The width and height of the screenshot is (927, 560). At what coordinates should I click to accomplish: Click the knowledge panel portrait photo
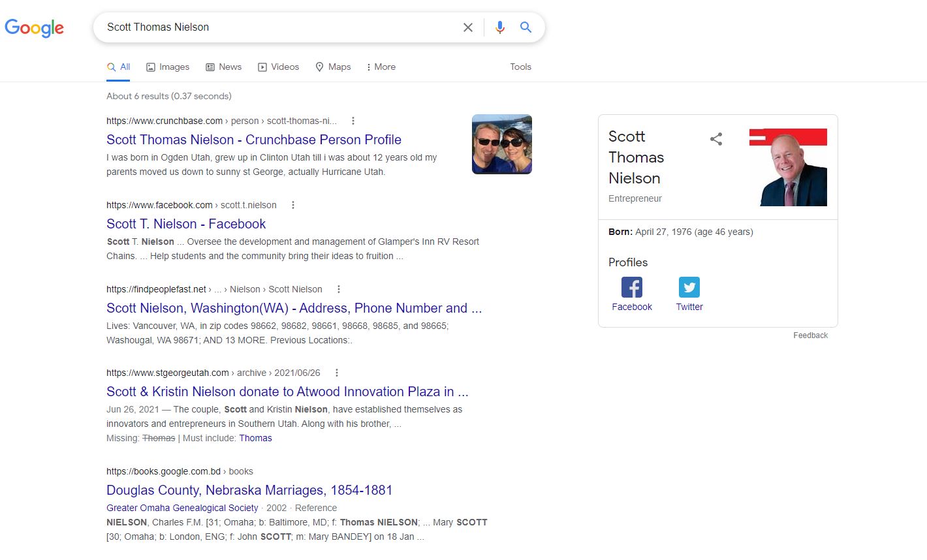pyautogui.click(x=788, y=167)
